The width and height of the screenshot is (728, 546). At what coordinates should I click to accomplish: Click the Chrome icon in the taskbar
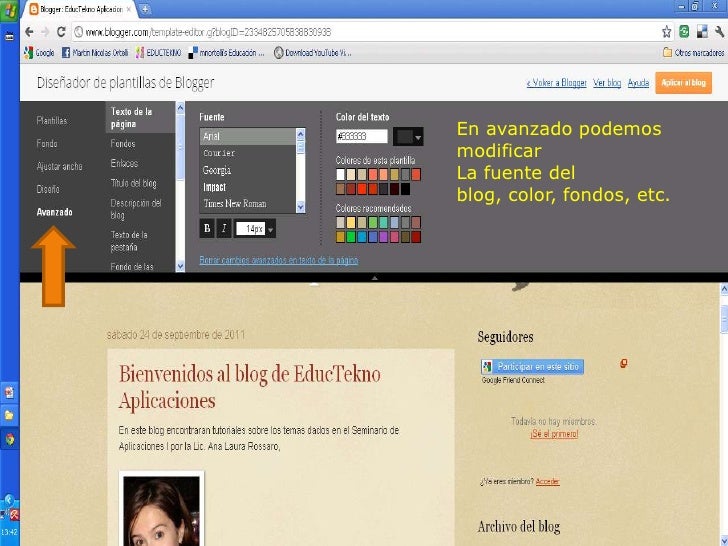pyautogui.click(x=9, y=438)
